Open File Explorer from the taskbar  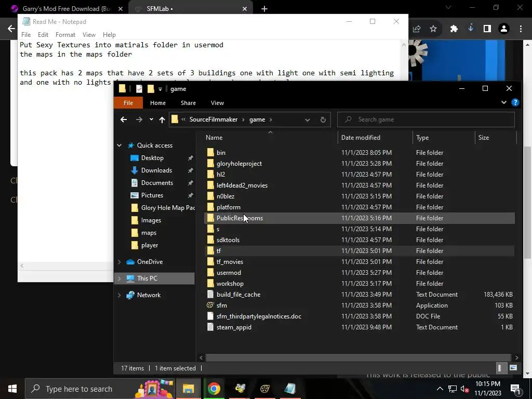tap(188, 389)
